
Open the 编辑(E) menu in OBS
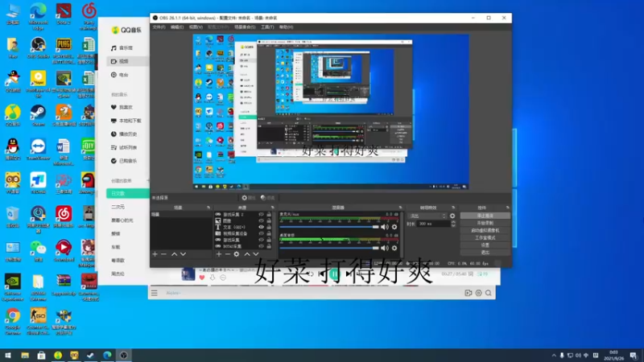(177, 27)
